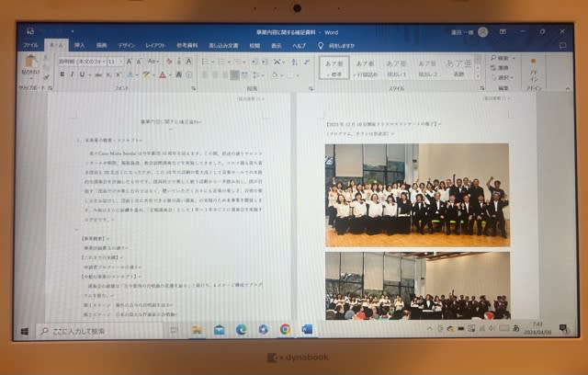The width and height of the screenshot is (588, 375).
Task: Collapse the ribbon with the chevron
Action: tap(568, 88)
